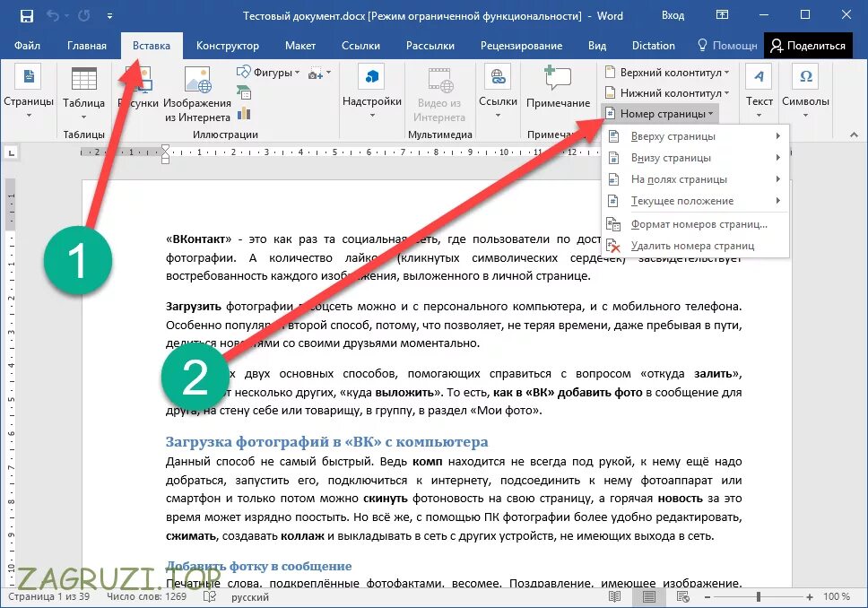
Task: Open the Фигуры shapes dropdown
Action: click(268, 72)
